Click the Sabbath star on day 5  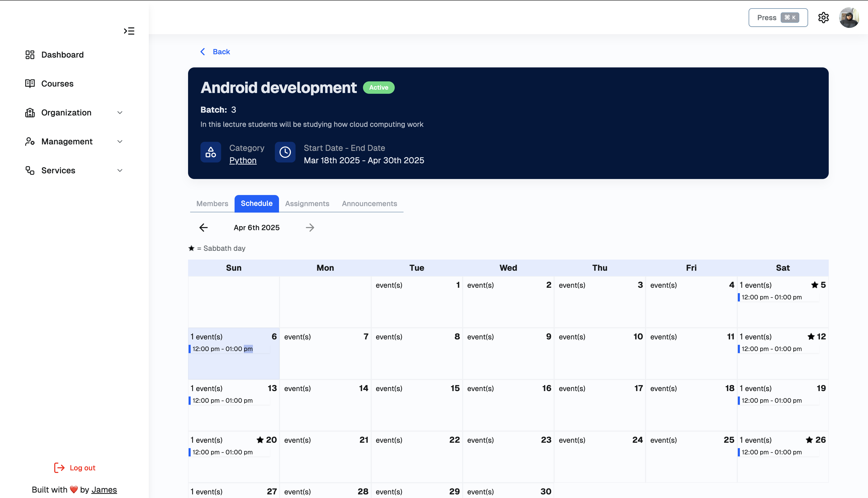[814, 285]
